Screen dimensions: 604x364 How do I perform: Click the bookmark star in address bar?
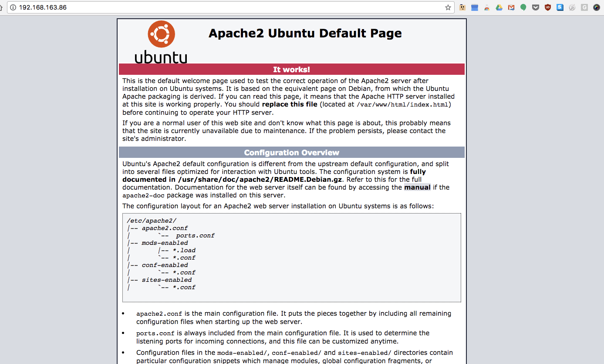[x=448, y=7]
